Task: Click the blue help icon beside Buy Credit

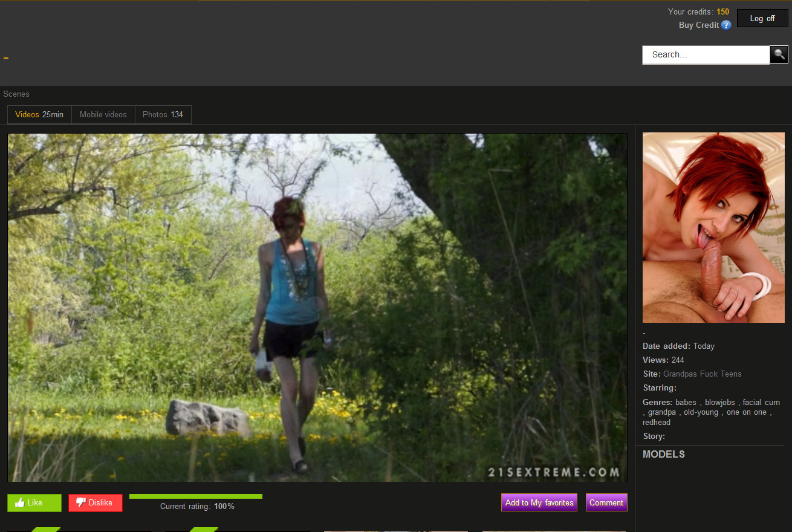Action: pyautogui.click(x=726, y=25)
